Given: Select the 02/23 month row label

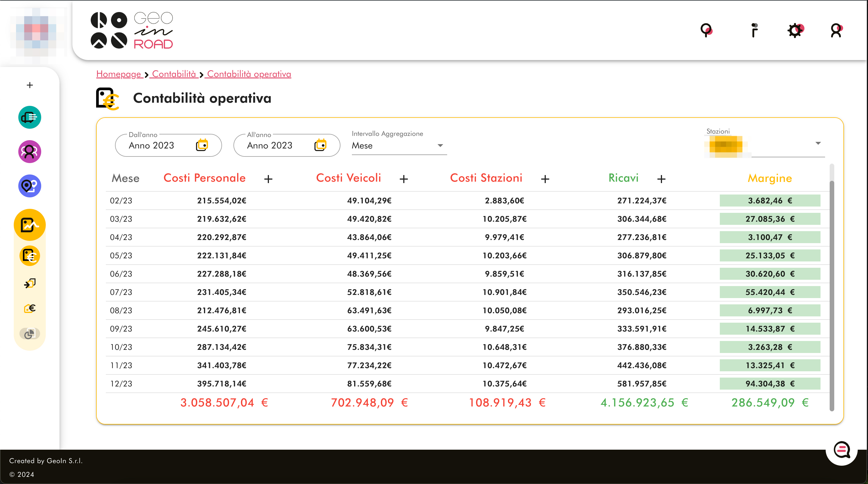Looking at the screenshot, I should click(121, 201).
